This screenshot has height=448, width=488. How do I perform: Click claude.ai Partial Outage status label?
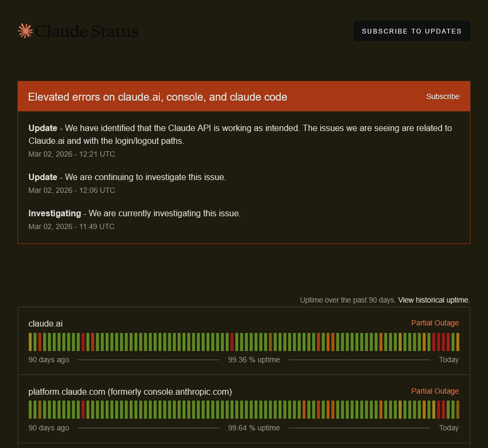point(435,323)
